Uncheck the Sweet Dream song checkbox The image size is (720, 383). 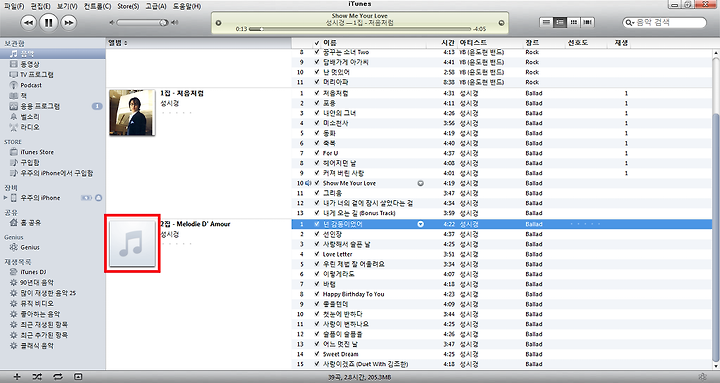point(316,355)
